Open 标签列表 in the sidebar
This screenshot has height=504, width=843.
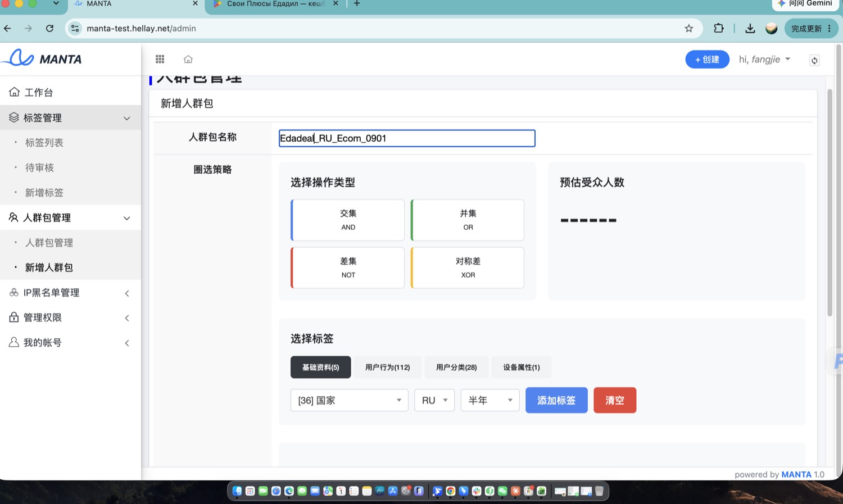(44, 142)
